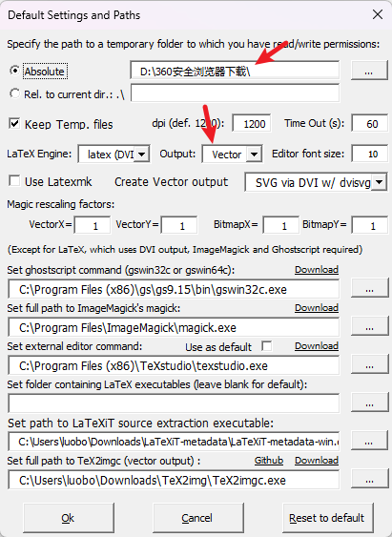Image resolution: width=392 pixels, height=537 pixels.
Task: Open the SVG via DVI dropdown
Action: click(x=379, y=182)
